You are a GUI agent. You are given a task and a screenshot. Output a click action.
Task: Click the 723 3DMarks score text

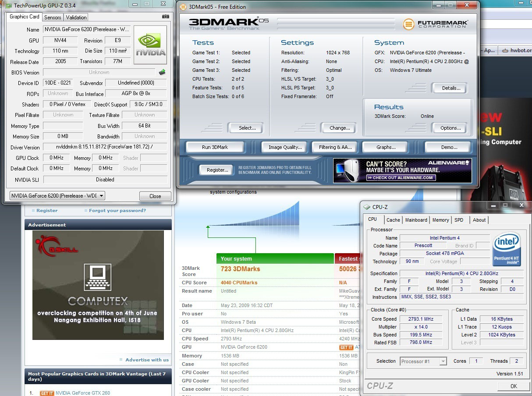(240, 269)
